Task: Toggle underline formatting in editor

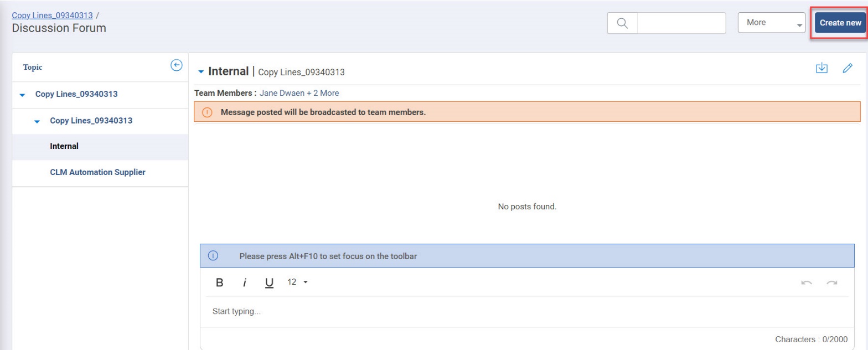Action: point(269,282)
